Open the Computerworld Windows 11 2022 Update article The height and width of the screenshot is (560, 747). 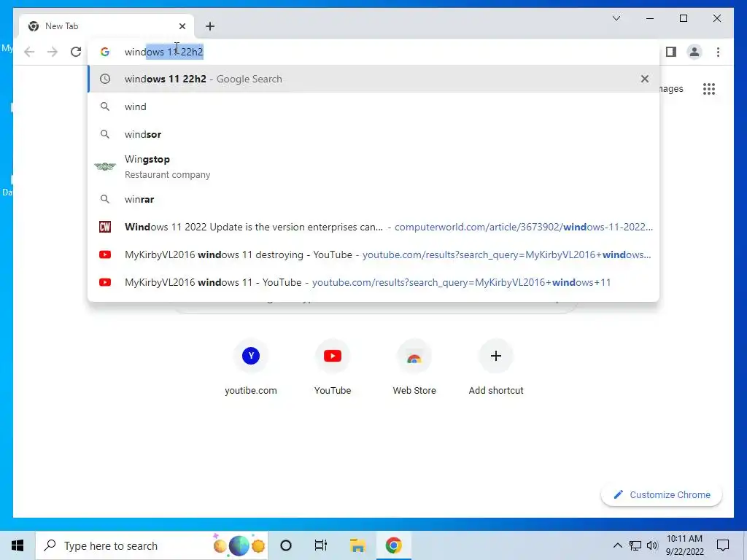pos(373,227)
